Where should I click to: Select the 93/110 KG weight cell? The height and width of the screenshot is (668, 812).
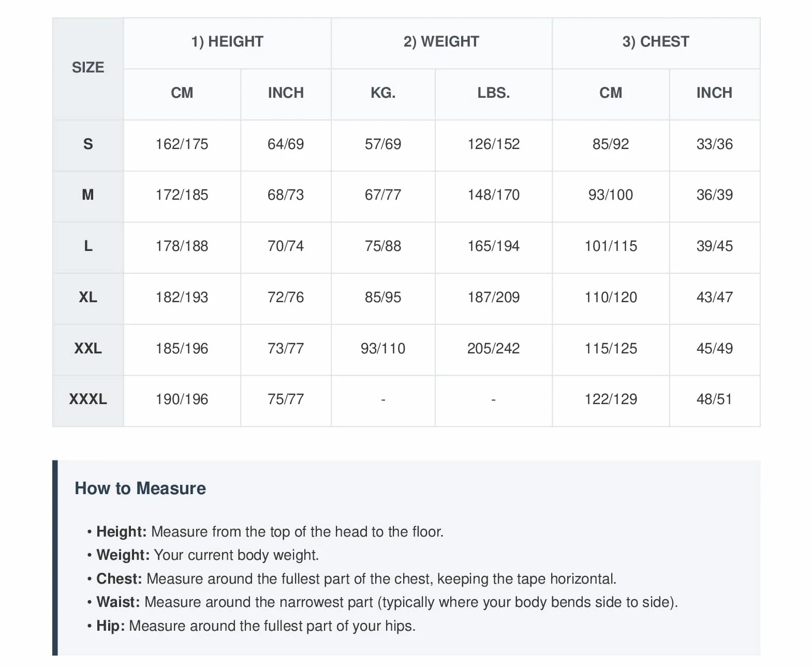tap(383, 349)
